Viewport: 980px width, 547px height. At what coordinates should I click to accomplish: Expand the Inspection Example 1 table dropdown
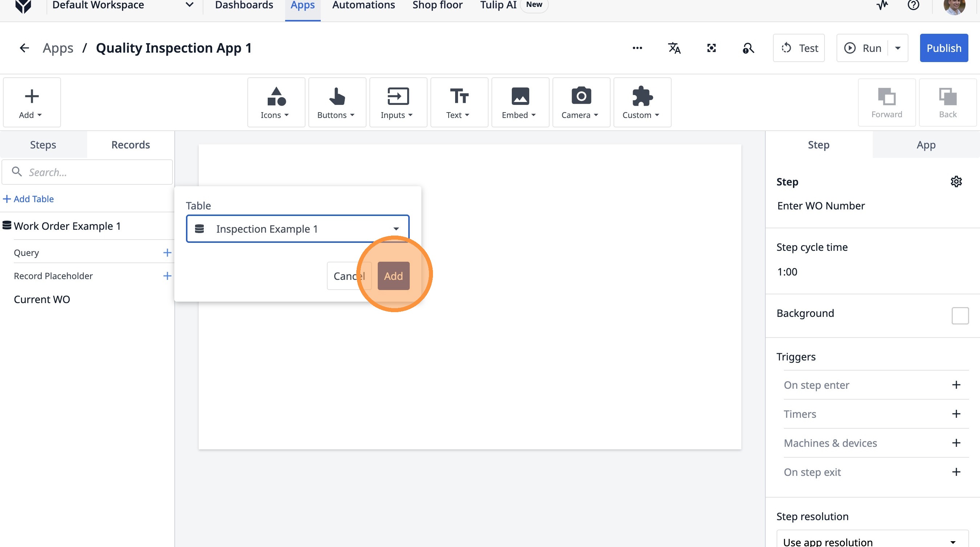click(396, 228)
